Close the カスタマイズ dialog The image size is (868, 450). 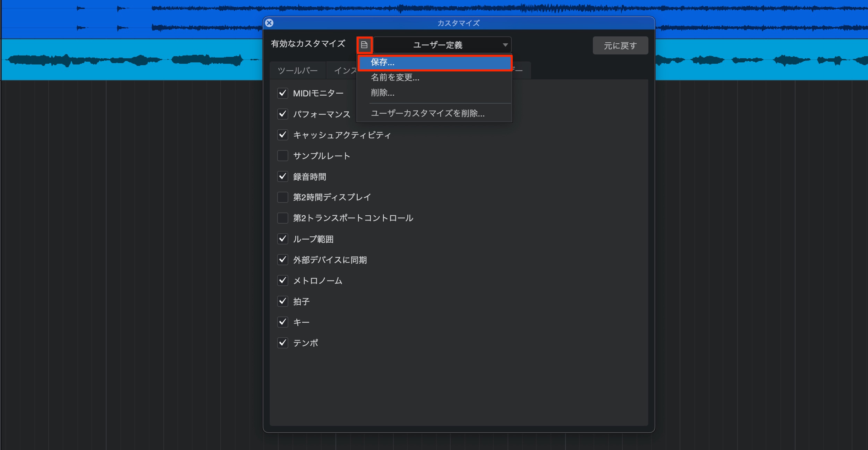(269, 23)
